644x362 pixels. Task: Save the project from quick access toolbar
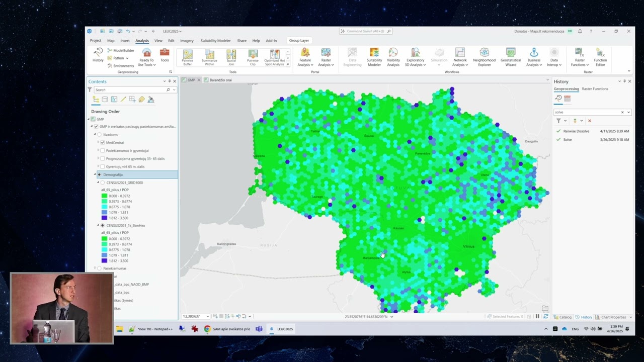coord(119,31)
